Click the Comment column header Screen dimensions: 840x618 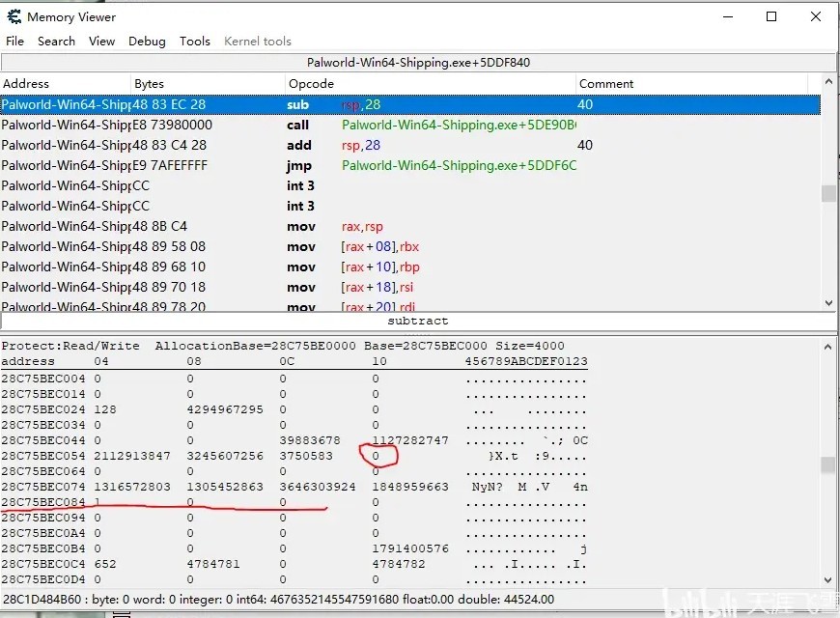695,84
